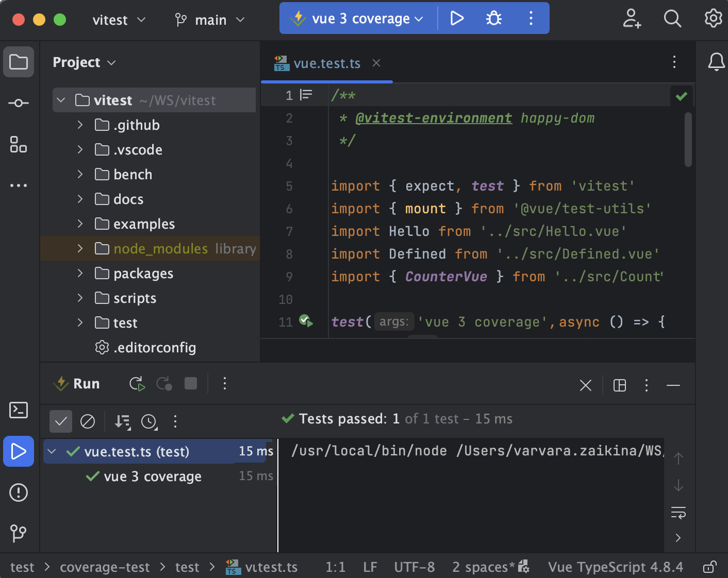The height and width of the screenshot is (578, 728).
Task: Click the green inspection checkmark widget
Action: pyautogui.click(x=682, y=96)
